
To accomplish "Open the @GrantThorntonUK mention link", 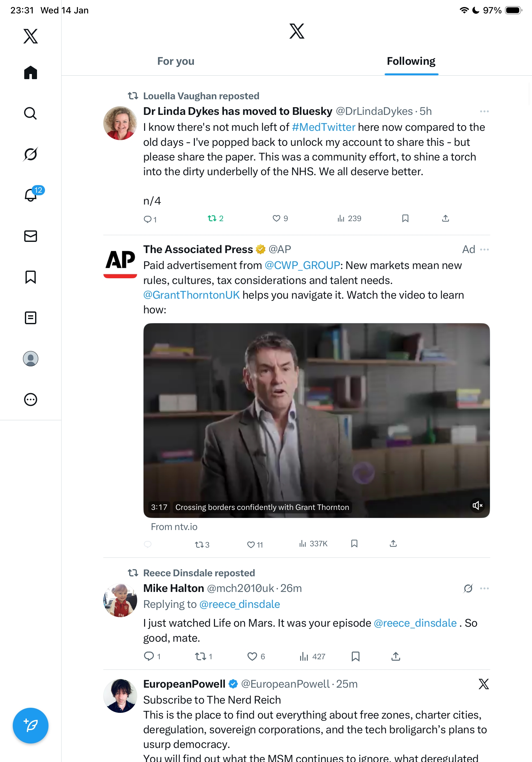I will [x=191, y=295].
